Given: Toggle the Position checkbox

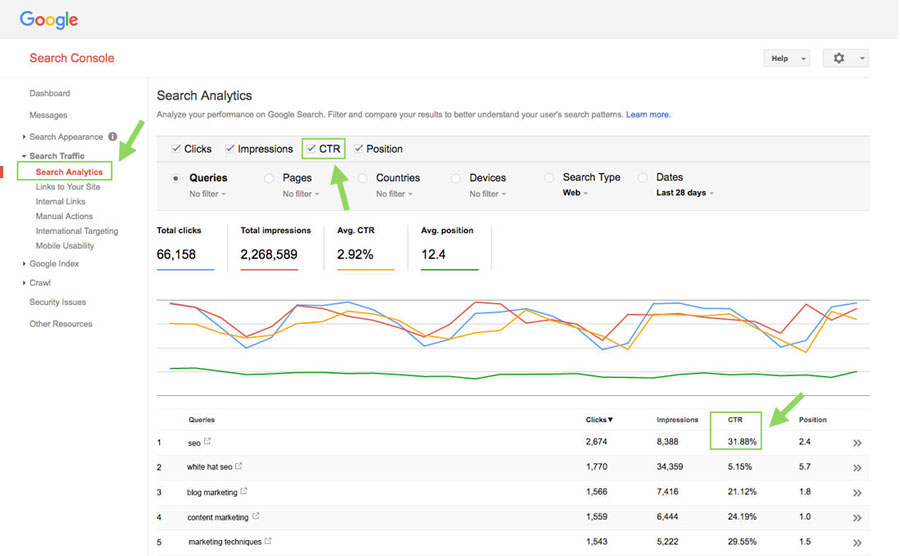Looking at the screenshot, I should pyautogui.click(x=358, y=149).
